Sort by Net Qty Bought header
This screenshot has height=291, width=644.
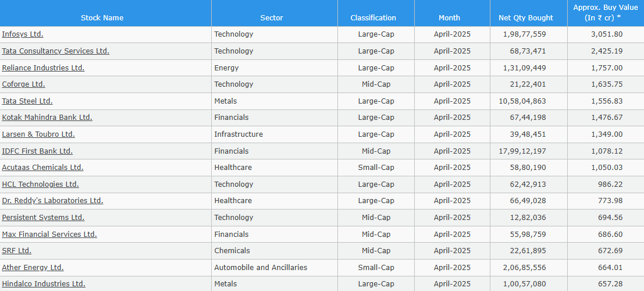(526, 18)
